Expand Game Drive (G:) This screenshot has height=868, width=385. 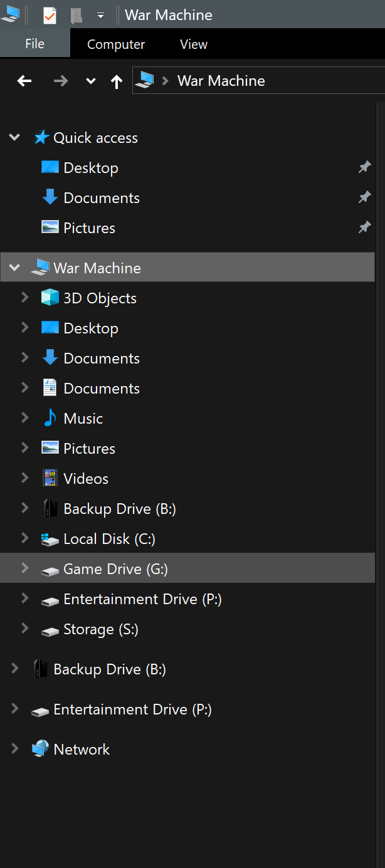point(25,568)
